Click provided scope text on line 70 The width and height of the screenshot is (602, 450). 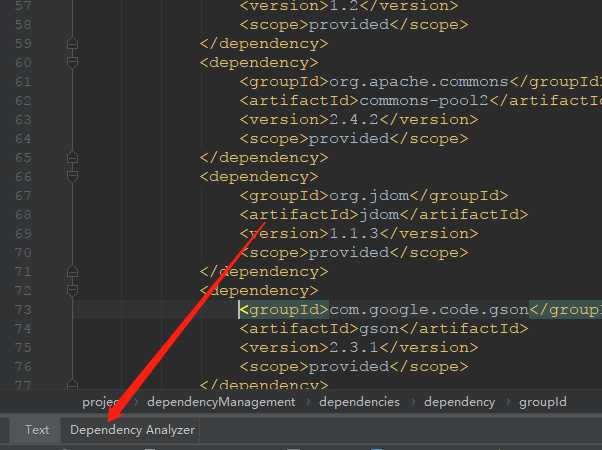349,253
